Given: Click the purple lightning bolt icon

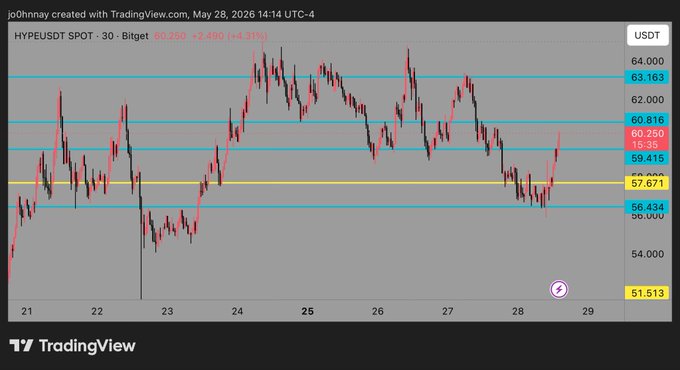Looking at the screenshot, I should (559, 289).
